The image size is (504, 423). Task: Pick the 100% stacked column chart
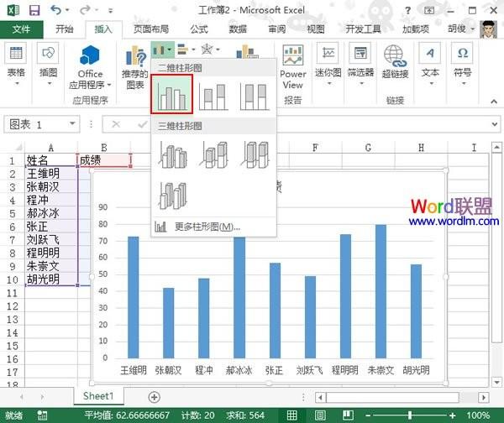pos(254,95)
